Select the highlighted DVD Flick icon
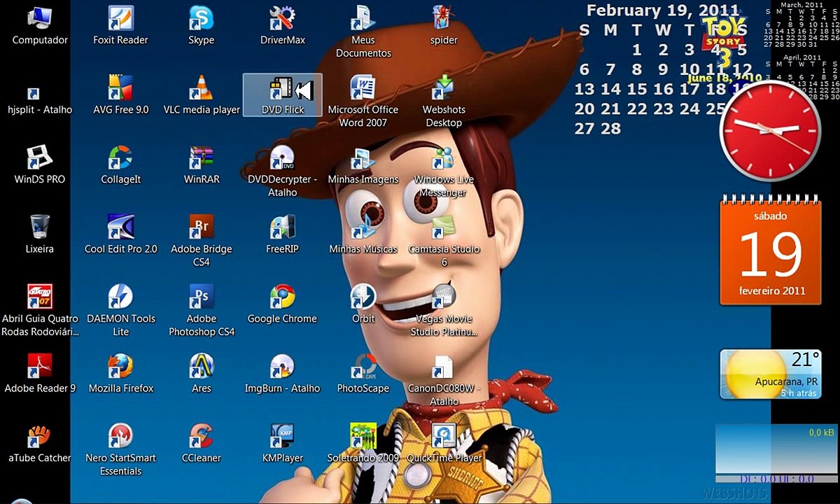This screenshot has width=840, height=504. (283, 94)
